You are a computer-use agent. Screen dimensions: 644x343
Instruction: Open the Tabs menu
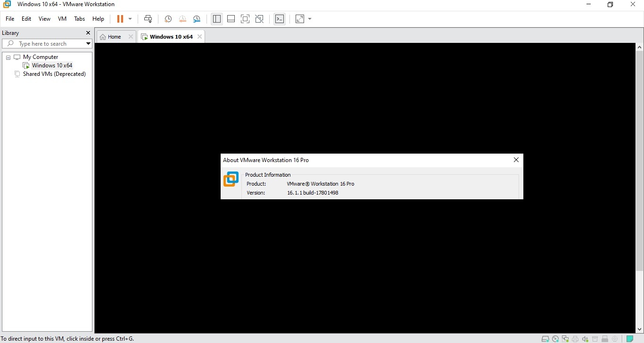[80, 19]
